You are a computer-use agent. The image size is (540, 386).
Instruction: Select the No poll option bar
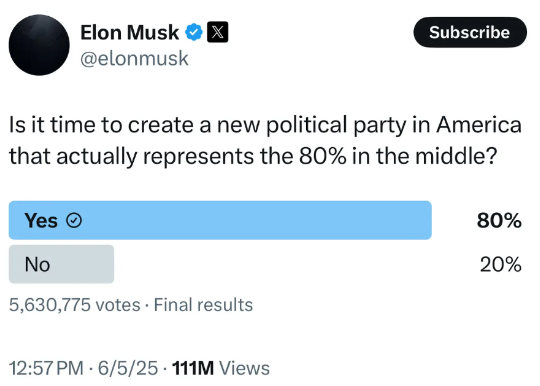265,264
